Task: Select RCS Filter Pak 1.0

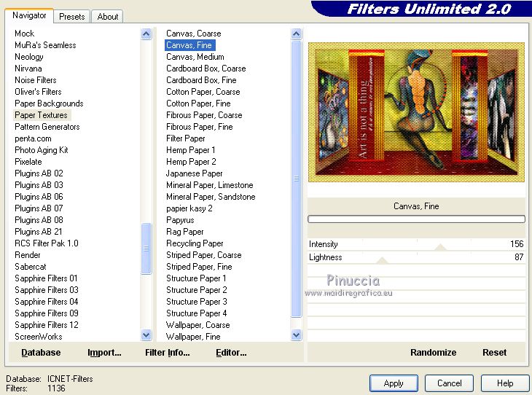Action: click(x=47, y=243)
